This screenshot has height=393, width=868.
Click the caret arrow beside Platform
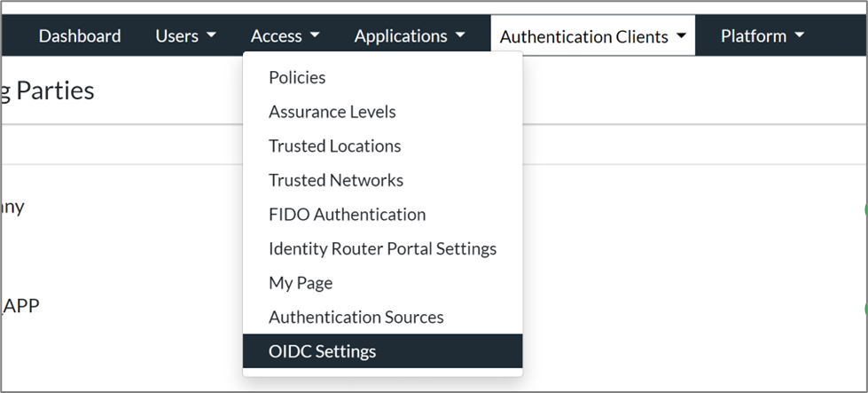point(799,36)
